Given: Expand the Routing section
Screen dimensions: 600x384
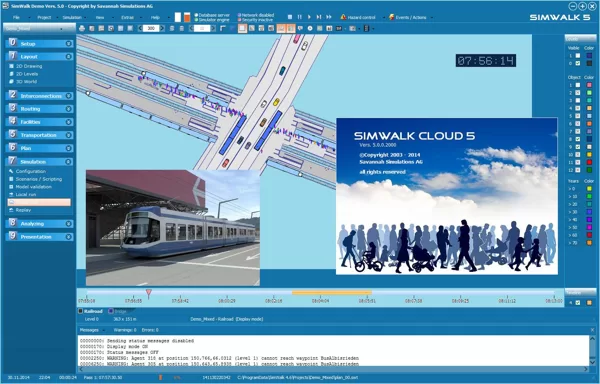Looking at the screenshot, I should [x=68, y=109].
